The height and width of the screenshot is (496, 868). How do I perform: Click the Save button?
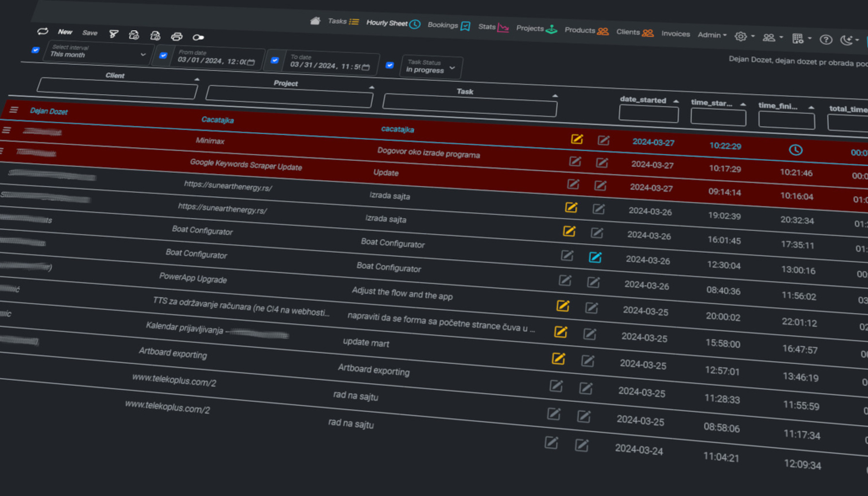[x=90, y=33]
